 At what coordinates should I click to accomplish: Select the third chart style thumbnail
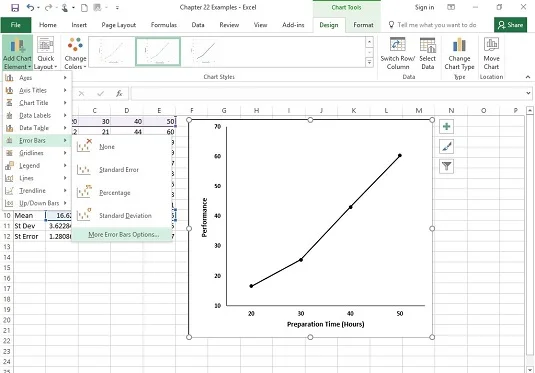(204, 52)
